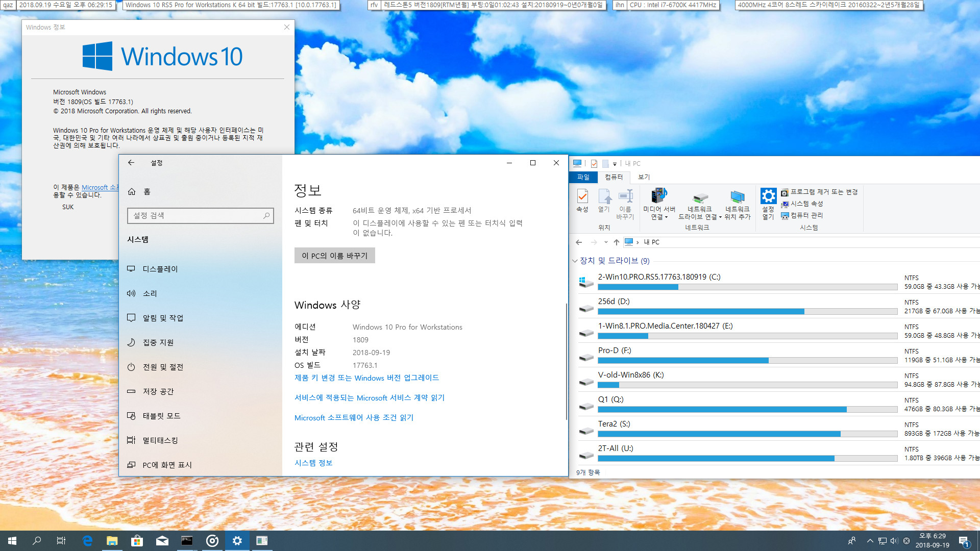Open Storage settings page
This screenshot has width=980, height=551.
200,391
